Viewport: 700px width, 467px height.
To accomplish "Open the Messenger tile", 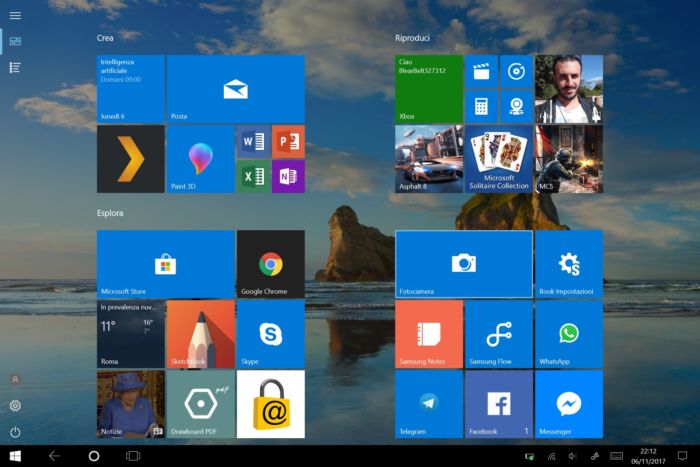I will click(x=569, y=404).
